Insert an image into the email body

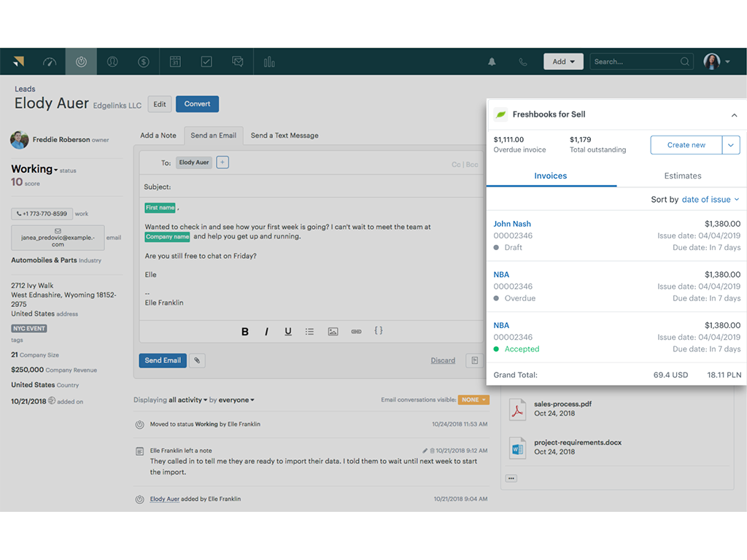point(333,331)
